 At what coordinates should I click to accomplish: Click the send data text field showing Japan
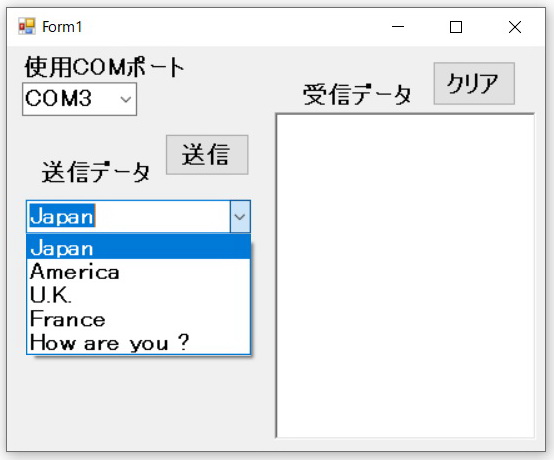coord(129,217)
